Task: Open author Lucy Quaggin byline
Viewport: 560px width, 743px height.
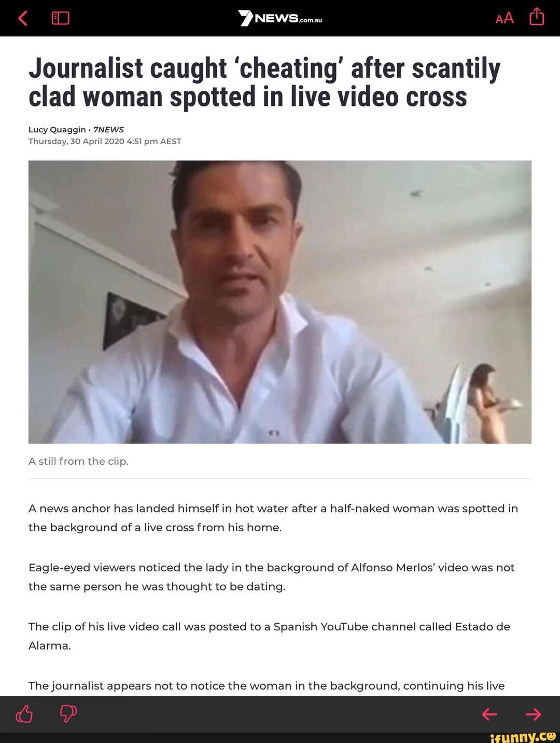Action: pyautogui.click(x=57, y=129)
